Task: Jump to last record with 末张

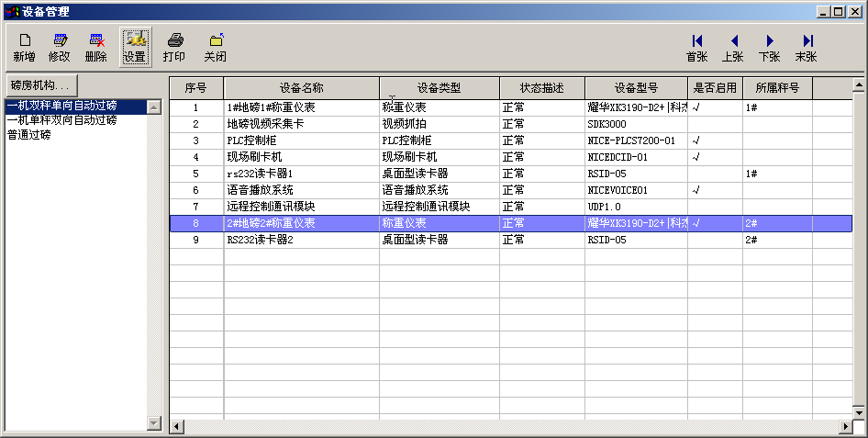Action: (807, 48)
